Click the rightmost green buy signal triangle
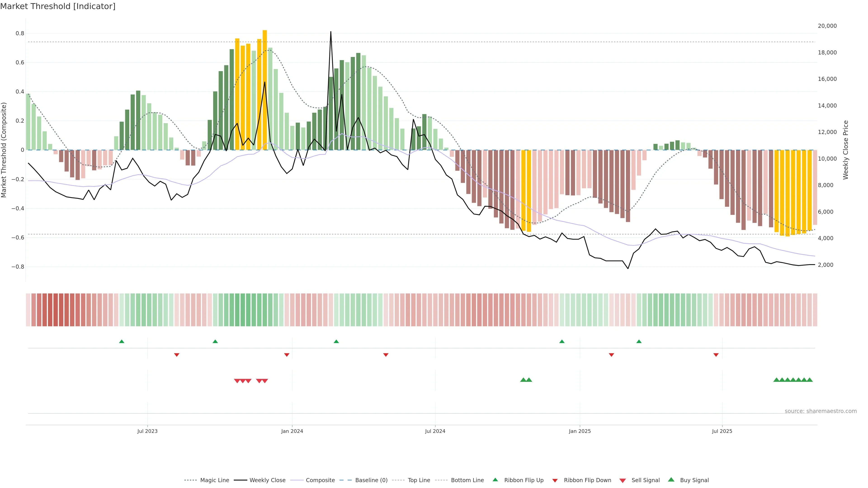 pyautogui.click(x=809, y=380)
